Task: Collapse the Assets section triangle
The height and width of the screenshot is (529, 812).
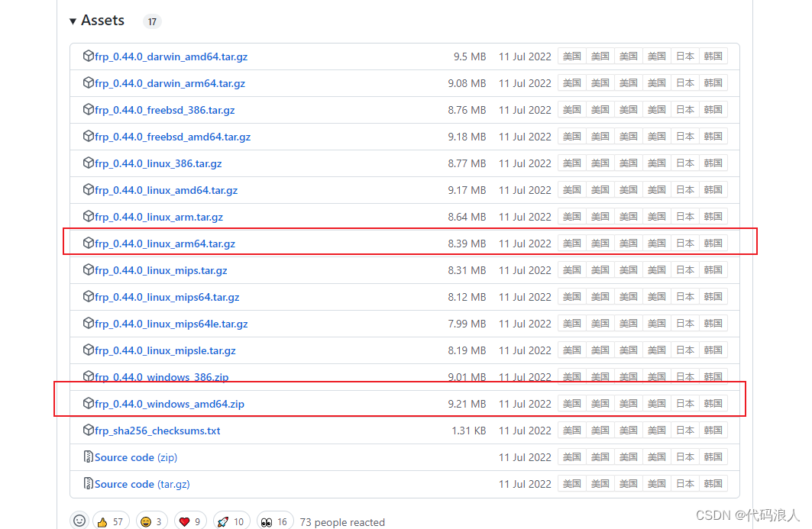Action: [73, 21]
